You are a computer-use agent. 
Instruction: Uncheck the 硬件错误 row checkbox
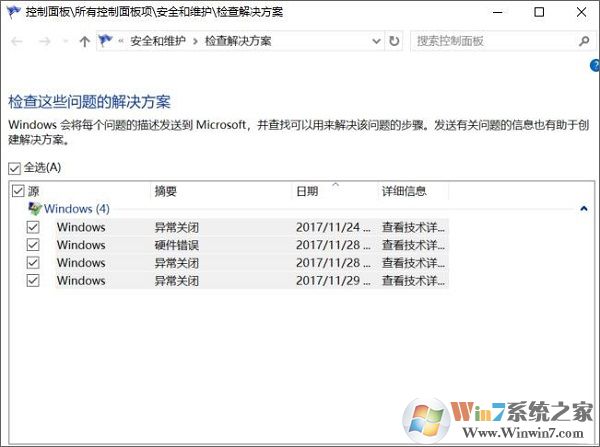pos(33,245)
